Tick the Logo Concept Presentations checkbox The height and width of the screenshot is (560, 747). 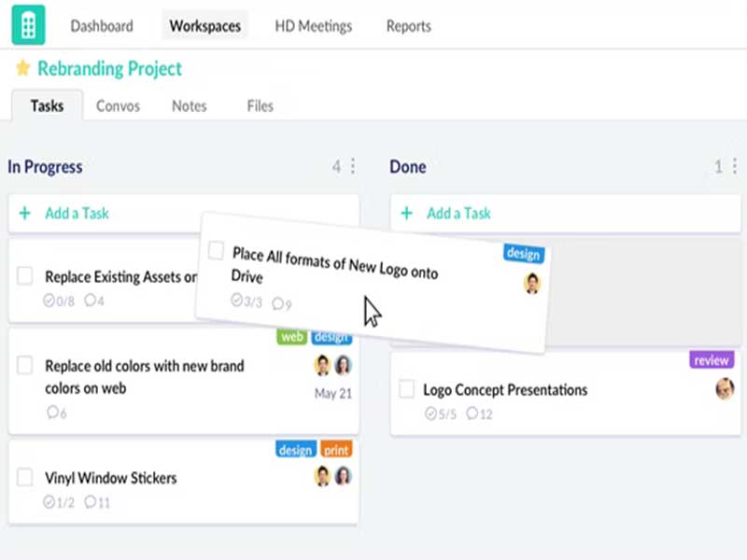(407, 389)
